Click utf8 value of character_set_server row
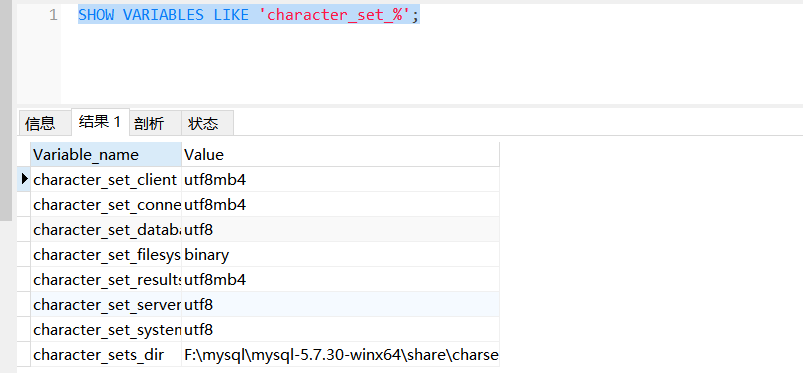This screenshot has width=803, height=373. click(341, 305)
